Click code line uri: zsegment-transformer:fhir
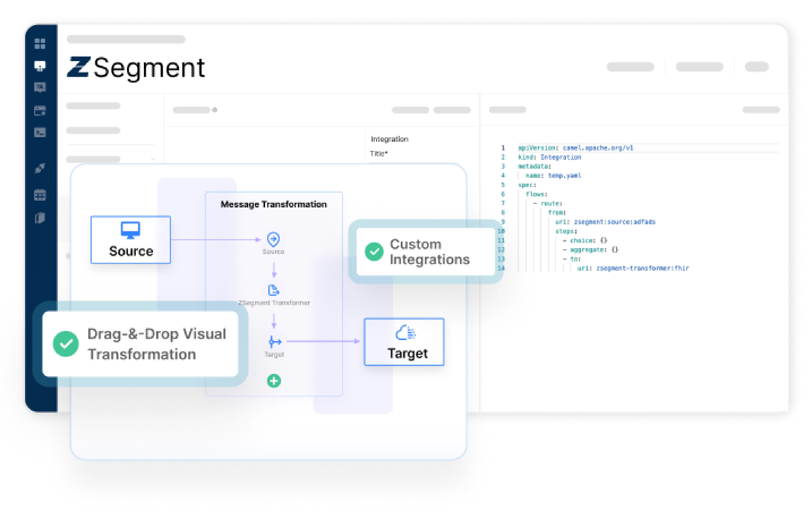Image resolution: width=812 pixels, height=527 pixels. (633, 269)
